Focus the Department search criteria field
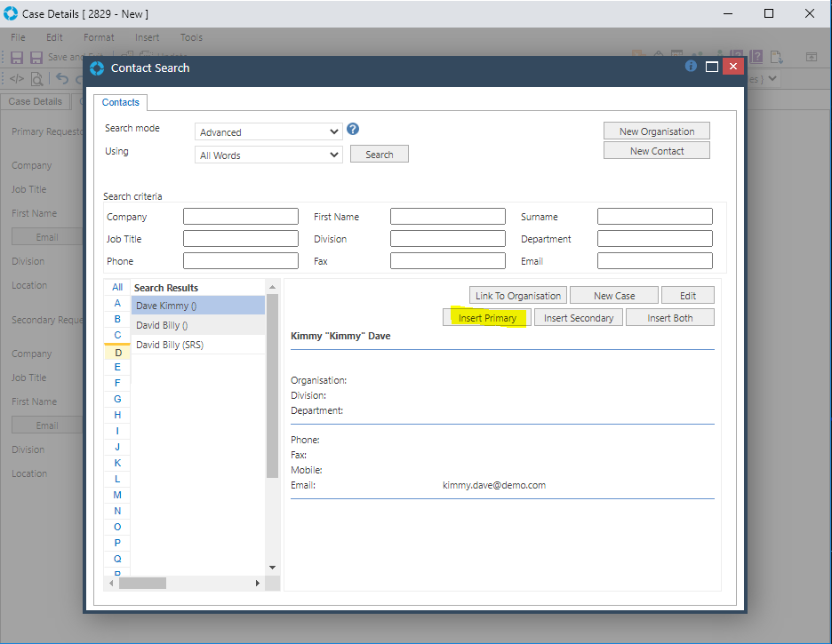The image size is (832, 644). click(x=655, y=239)
